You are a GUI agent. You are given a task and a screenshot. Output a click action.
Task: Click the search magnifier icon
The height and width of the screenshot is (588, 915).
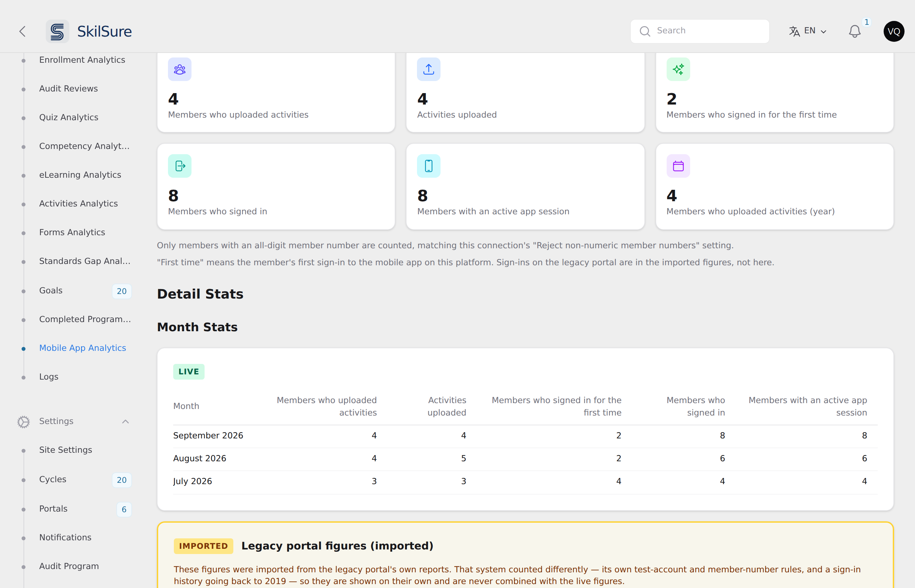coord(645,31)
